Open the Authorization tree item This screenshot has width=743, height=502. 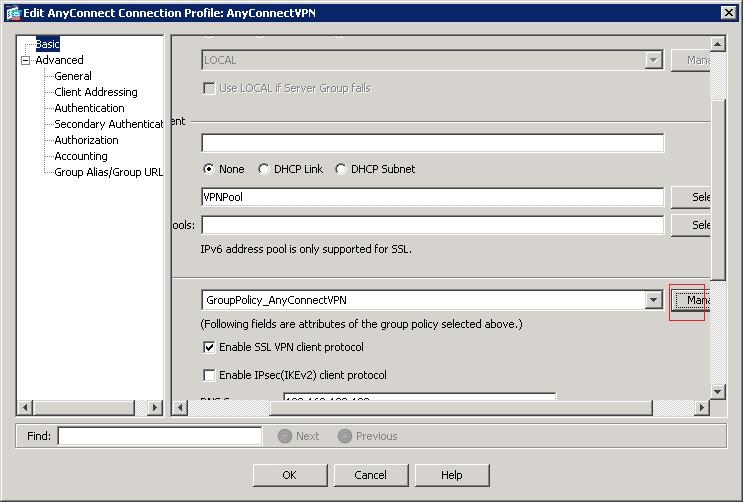pyautogui.click(x=86, y=140)
